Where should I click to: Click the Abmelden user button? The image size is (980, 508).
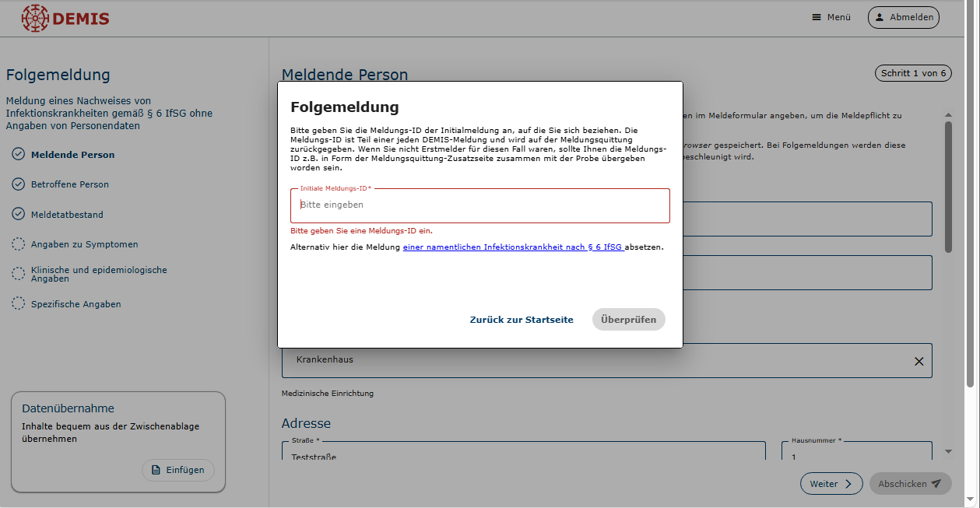[x=903, y=17]
